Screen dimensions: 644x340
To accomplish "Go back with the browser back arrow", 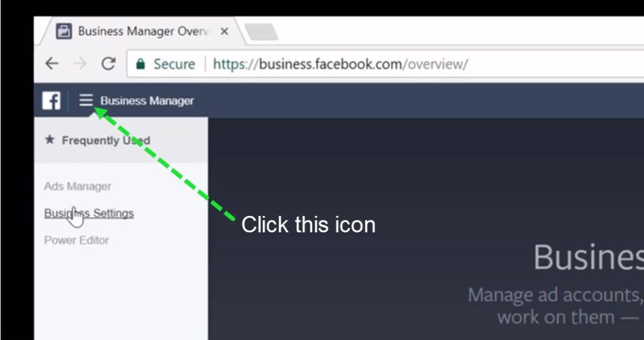I will 52,64.
